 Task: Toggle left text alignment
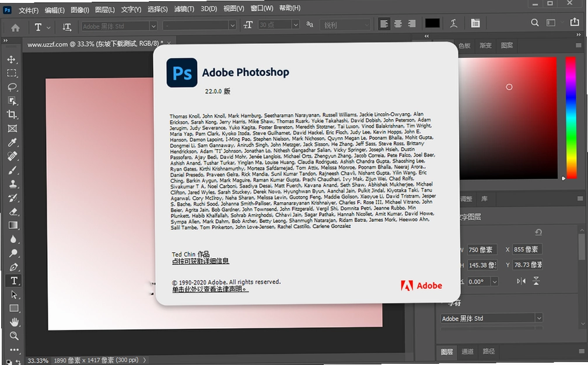click(x=384, y=24)
